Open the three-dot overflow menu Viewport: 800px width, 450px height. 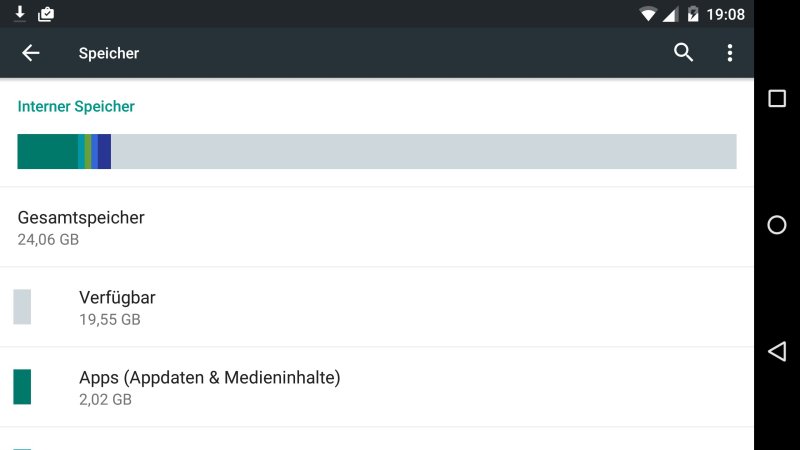730,53
